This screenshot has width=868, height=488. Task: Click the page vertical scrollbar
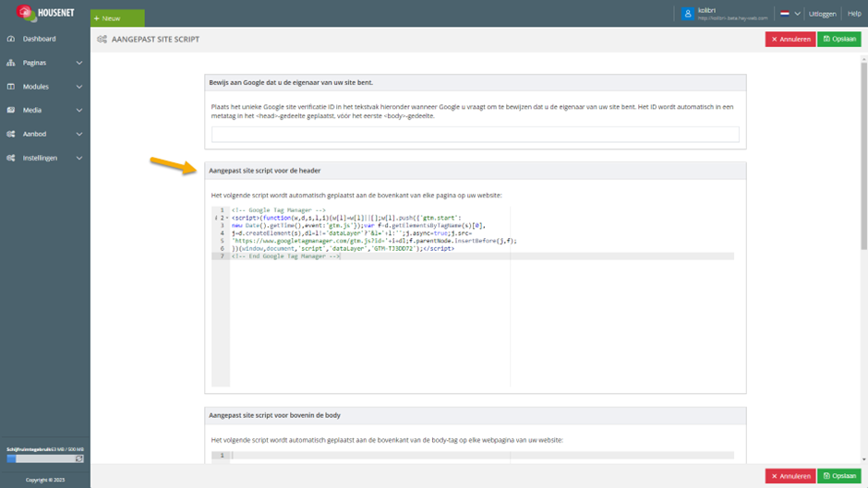coord(863,156)
